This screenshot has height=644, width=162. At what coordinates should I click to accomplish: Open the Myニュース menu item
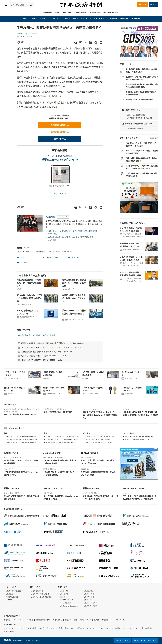68,12
